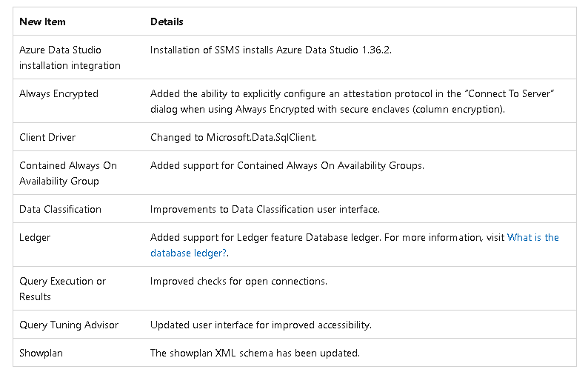Select the 'Query Execution or Results' cell

click(x=62, y=289)
